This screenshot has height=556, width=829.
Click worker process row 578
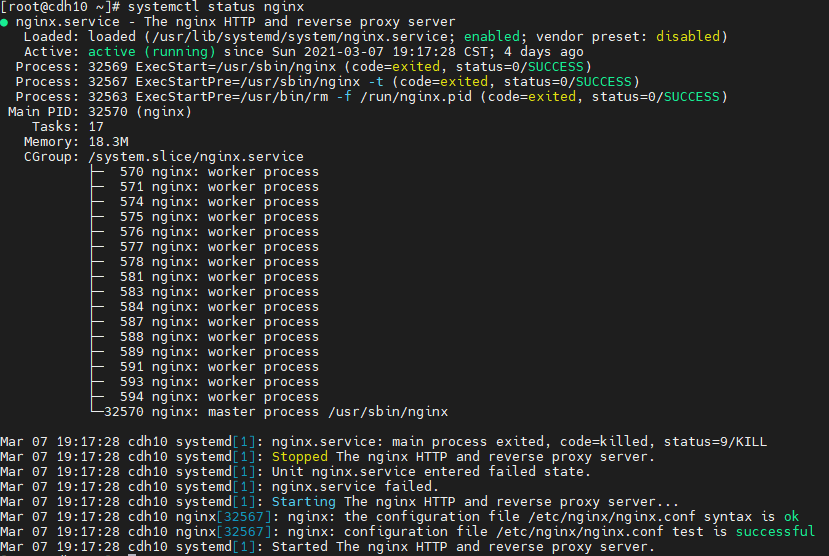(205, 262)
